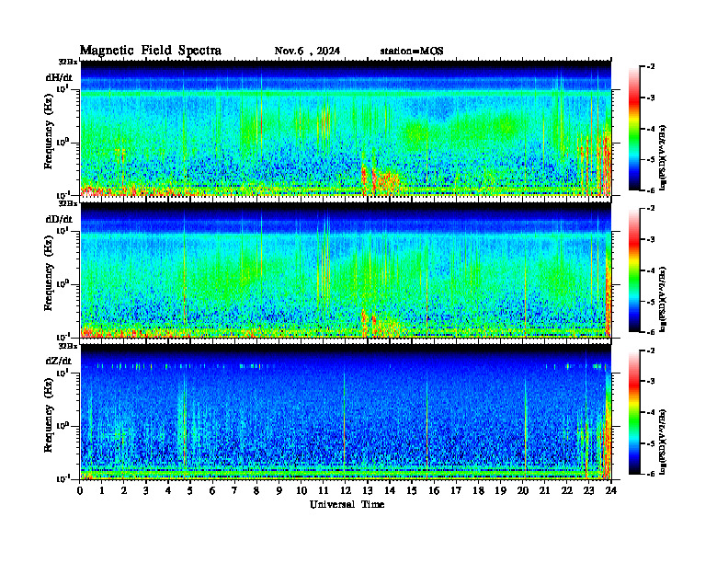Click the '5' hour tick label
This screenshot has width=728, height=563.
tap(190, 490)
